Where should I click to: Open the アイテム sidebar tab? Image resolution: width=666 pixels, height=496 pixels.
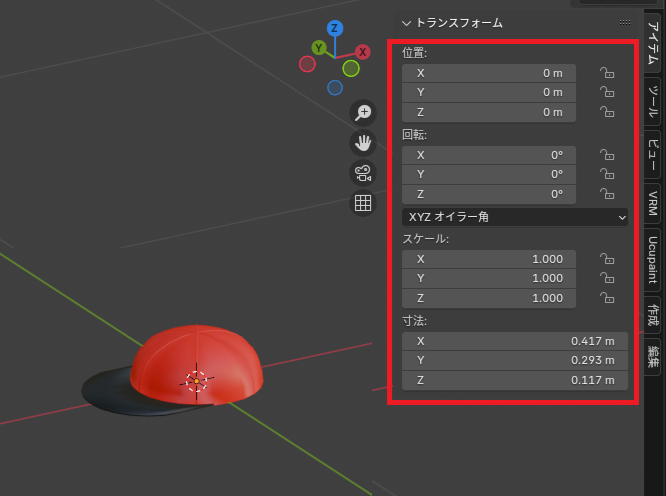pyautogui.click(x=652, y=43)
